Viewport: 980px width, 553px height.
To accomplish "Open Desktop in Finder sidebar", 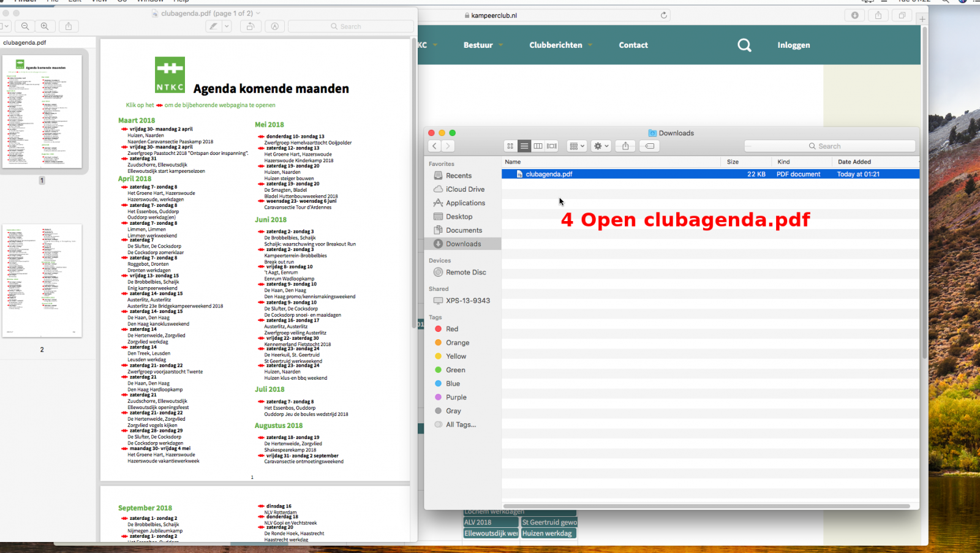I will tap(459, 217).
